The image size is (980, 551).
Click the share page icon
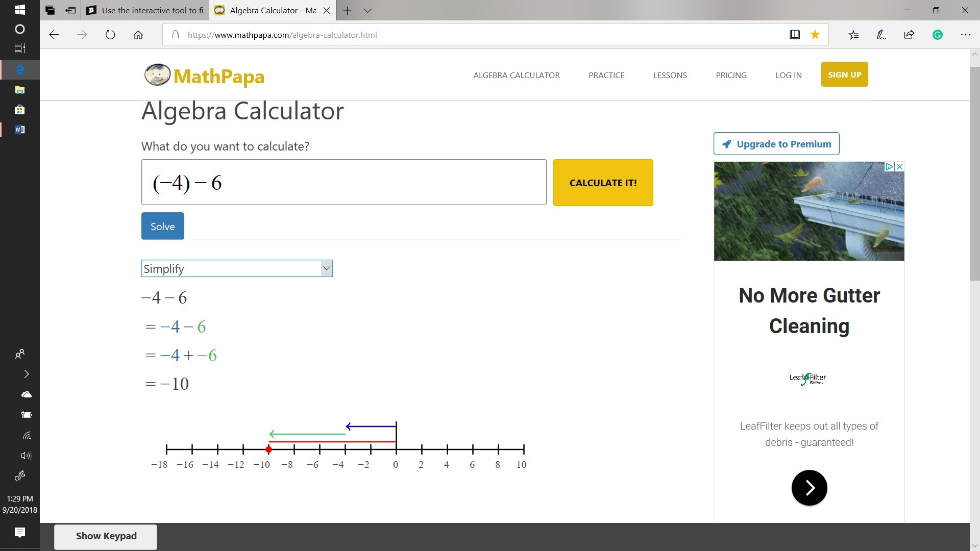coord(909,35)
